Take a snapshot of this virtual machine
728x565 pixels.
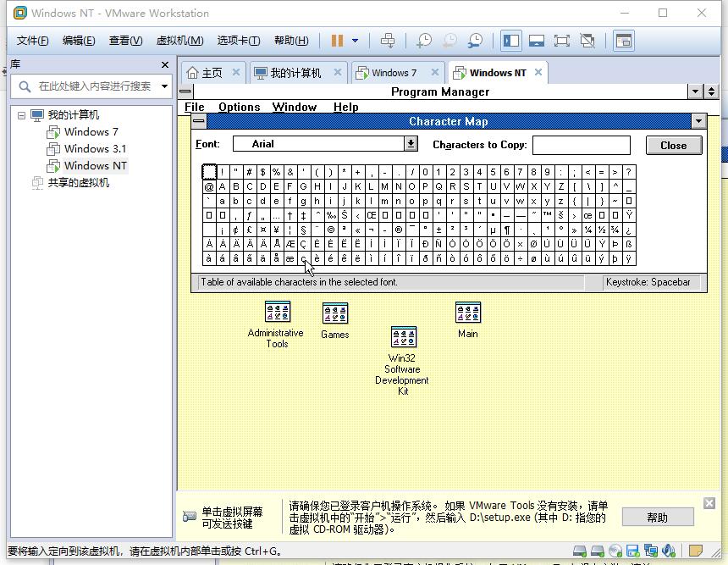423,41
